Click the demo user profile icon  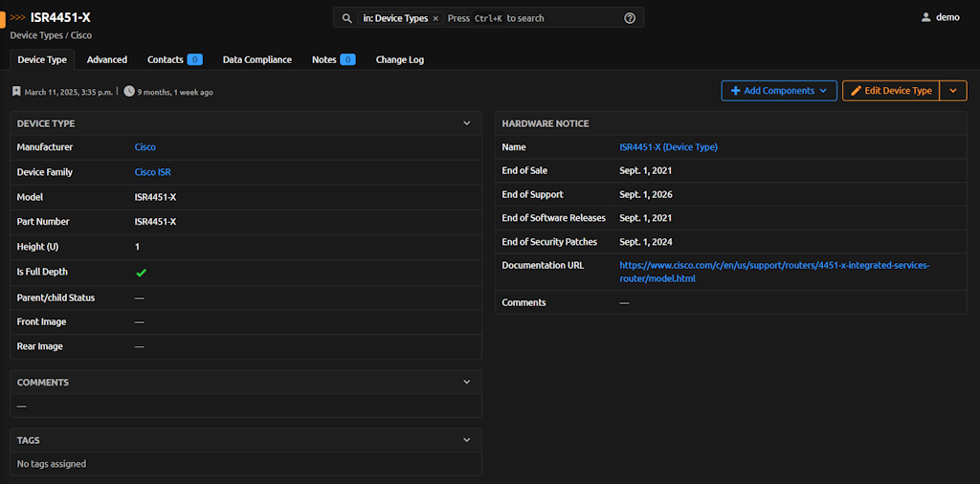(925, 17)
